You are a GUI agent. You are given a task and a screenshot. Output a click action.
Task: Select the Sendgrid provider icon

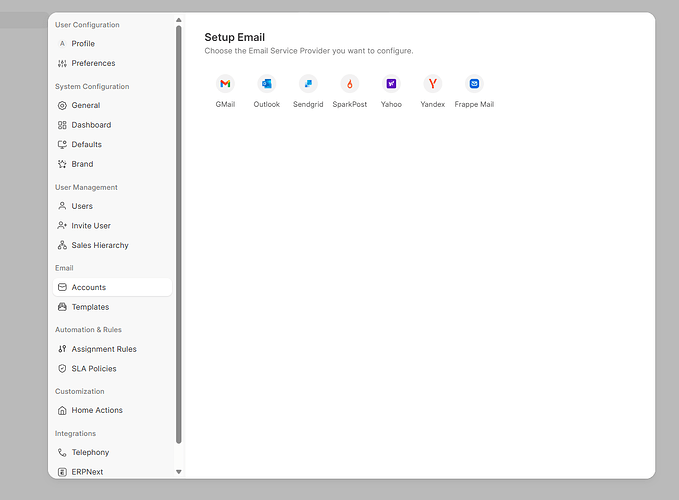tap(308, 84)
